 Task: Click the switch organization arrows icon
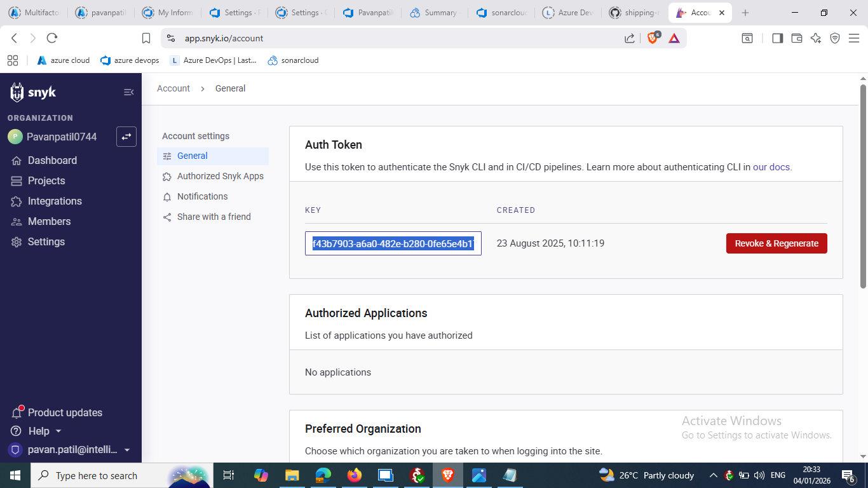(x=126, y=137)
